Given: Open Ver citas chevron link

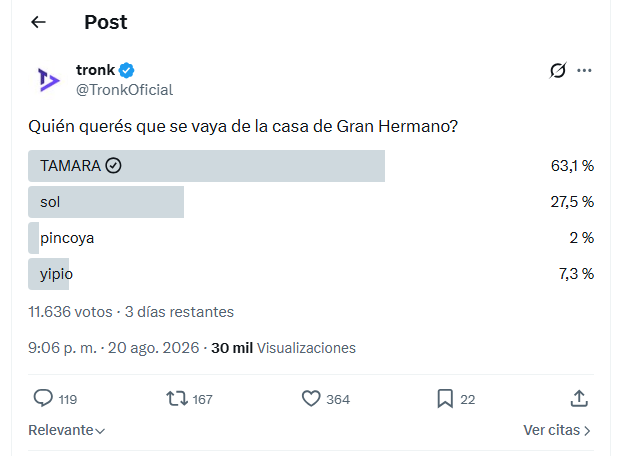Looking at the screenshot, I should (557, 430).
